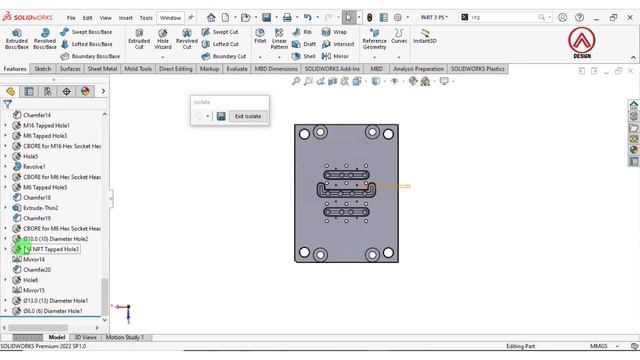Open the FeatureManager design tree tab
This screenshot has height=360, width=640.
[10, 91]
